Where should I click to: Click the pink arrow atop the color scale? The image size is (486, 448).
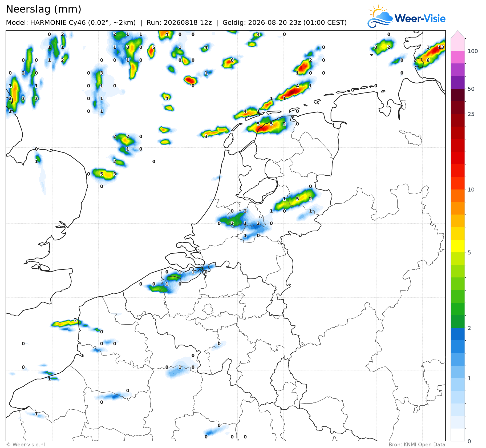click(x=458, y=34)
